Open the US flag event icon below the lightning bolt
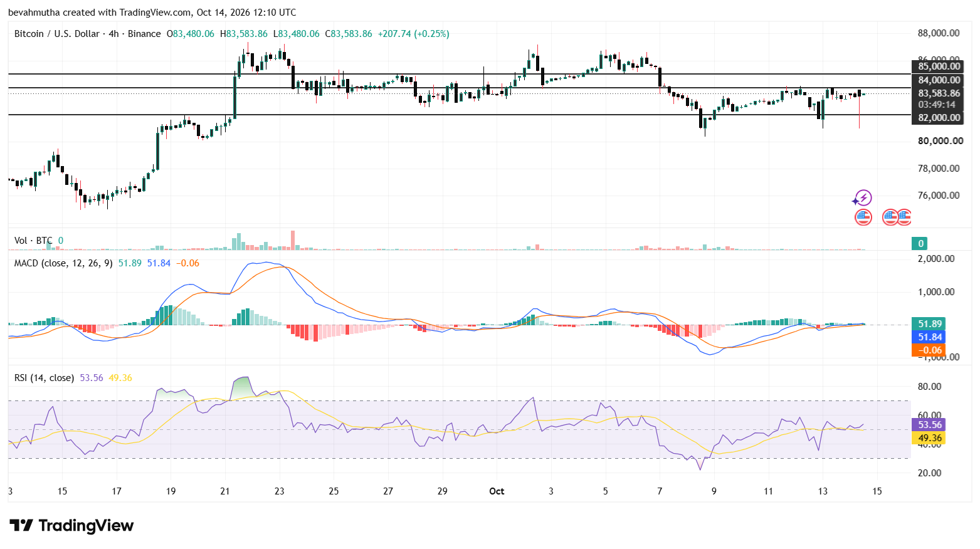The height and width of the screenshot is (549, 980). (x=863, y=217)
